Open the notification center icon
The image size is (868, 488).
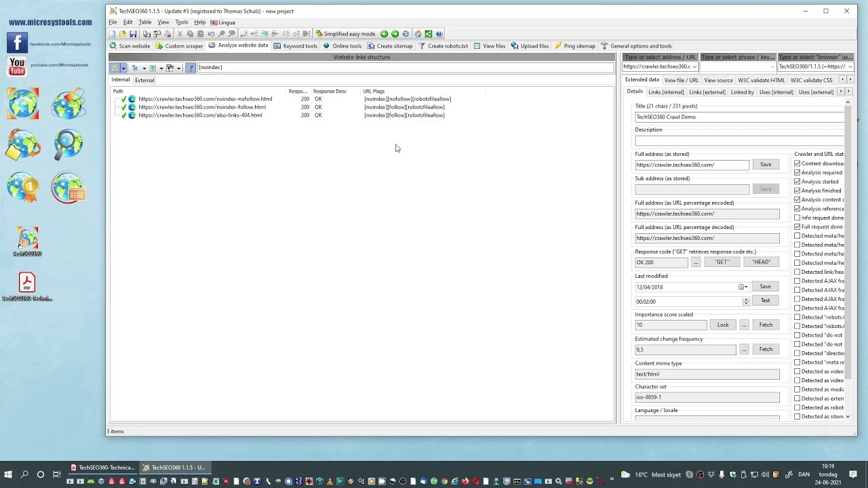(x=854, y=474)
